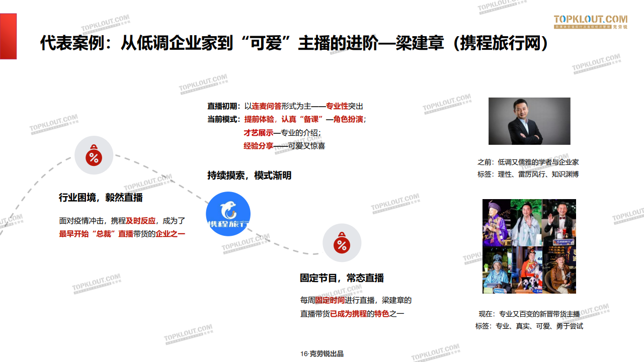
Task: Click the blue 携程旅行 dolphin logo
Action: [x=228, y=214]
